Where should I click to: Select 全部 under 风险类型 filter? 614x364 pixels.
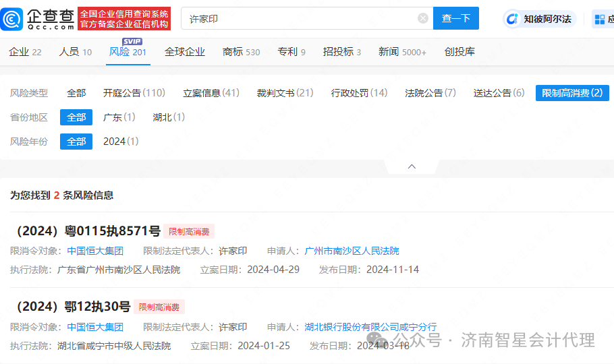pos(76,93)
